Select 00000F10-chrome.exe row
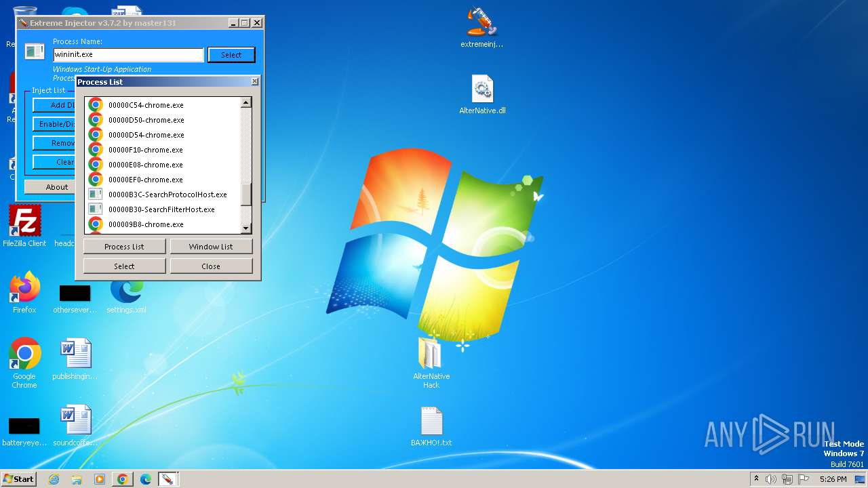 click(163, 150)
